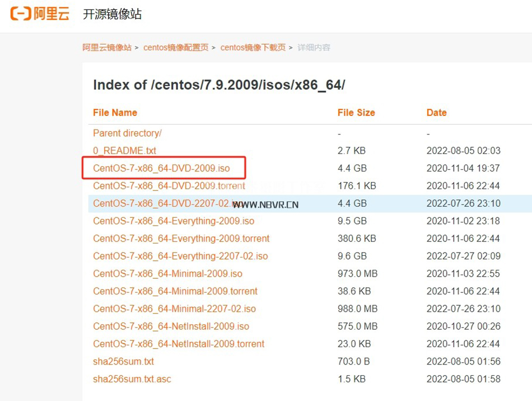Download CentOS-7-x86_64-NetInstall-2009.iso

171,327
